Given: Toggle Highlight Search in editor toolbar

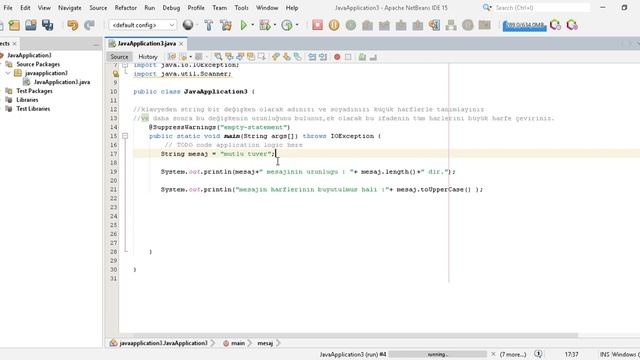Looking at the screenshot, I should [251, 57].
